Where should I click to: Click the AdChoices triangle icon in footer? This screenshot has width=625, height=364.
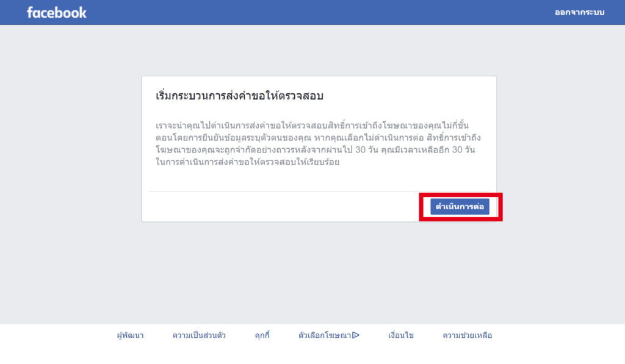pyautogui.click(x=356, y=335)
